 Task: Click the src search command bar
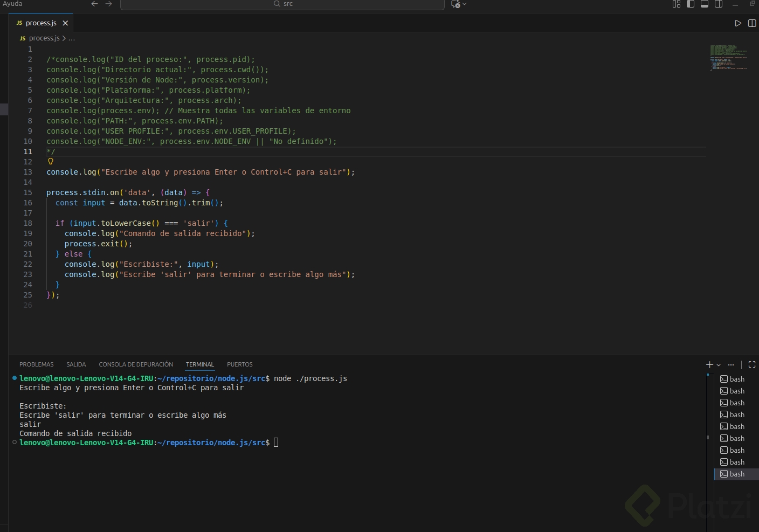point(282,4)
